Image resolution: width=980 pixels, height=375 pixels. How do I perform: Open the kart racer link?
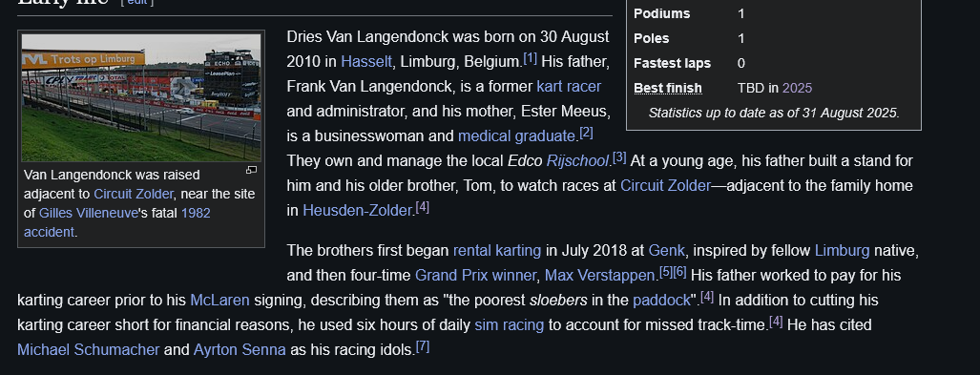(x=569, y=87)
